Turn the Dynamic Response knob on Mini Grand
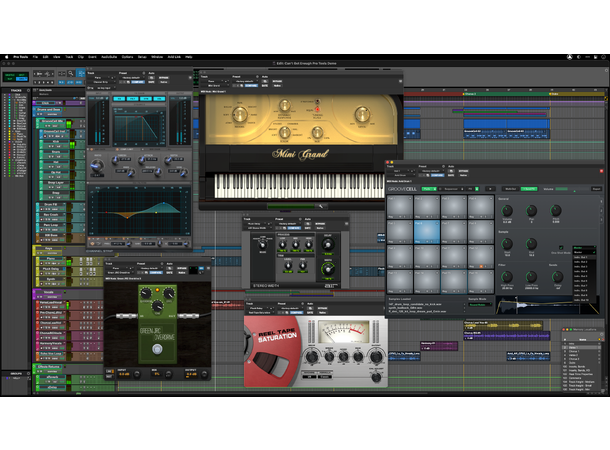Image resolution: width=610 pixels, height=450 pixels. pyautogui.click(x=285, y=105)
